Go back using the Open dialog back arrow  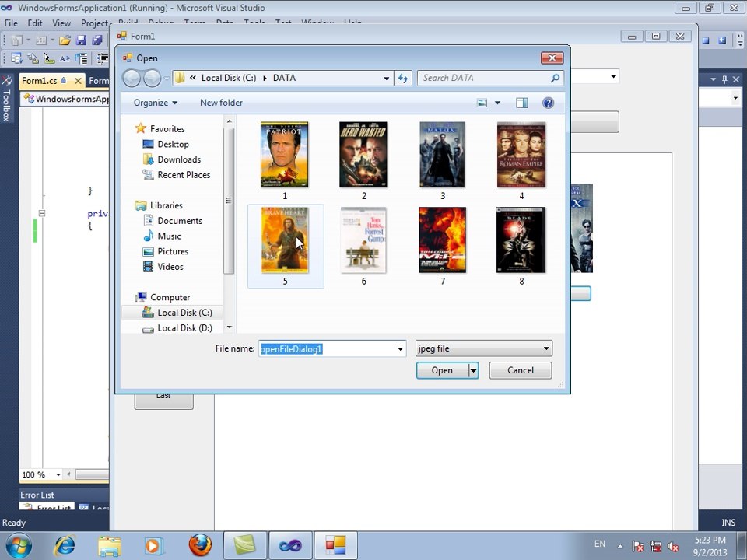[x=132, y=78]
